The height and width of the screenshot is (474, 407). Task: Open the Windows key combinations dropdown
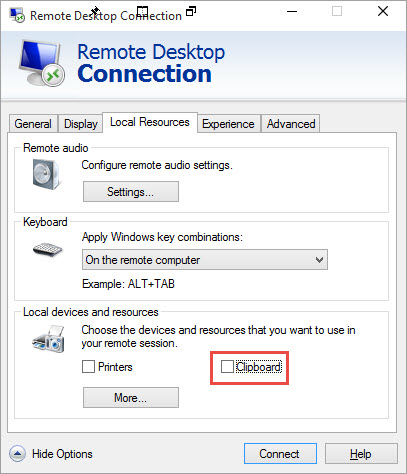pyautogui.click(x=205, y=260)
